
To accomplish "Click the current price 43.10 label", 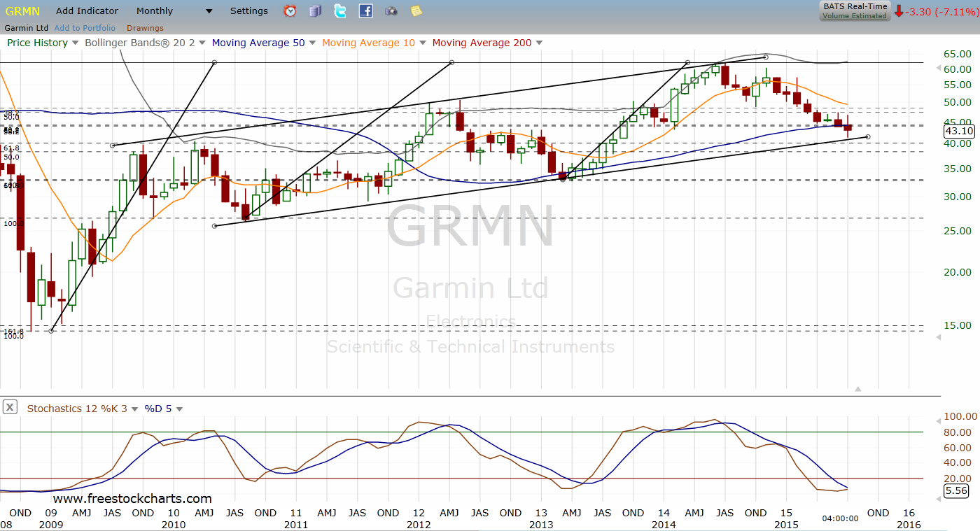I will (959, 131).
